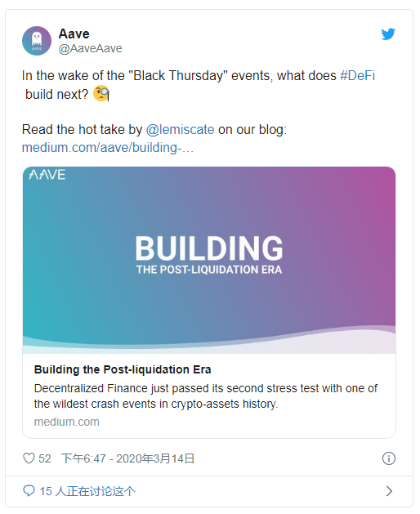Click the Decentralized Finance card description text
The width and height of the screenshot is (420, 514).
[206, 396]
